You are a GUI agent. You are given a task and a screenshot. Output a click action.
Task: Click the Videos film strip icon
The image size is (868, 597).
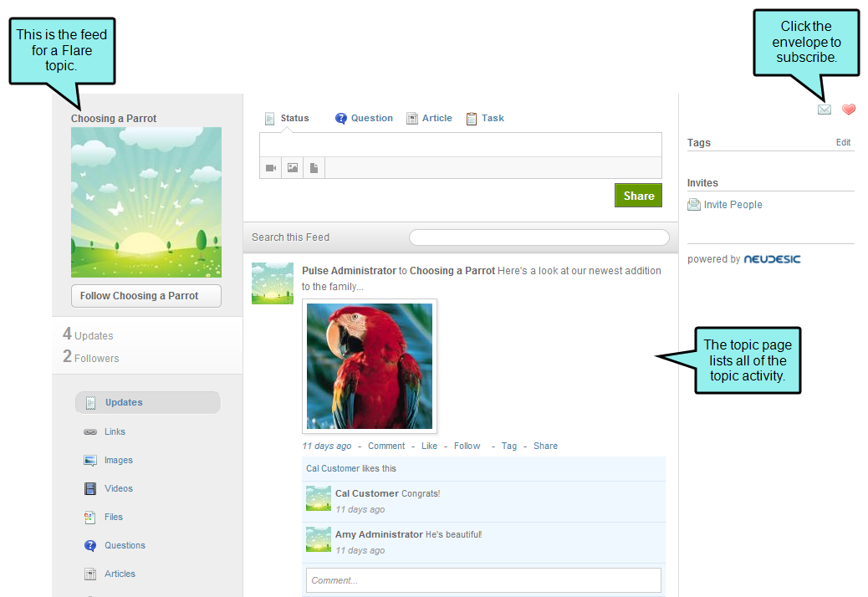90,488
